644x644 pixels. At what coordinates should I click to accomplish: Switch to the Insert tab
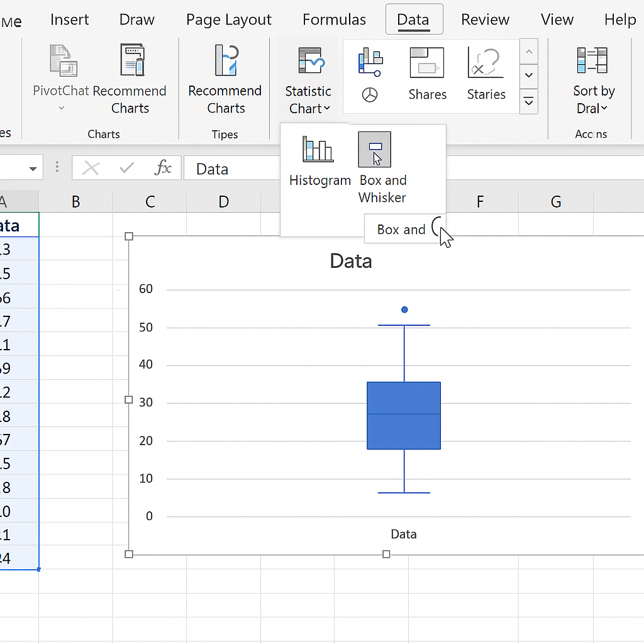[70, 19]
